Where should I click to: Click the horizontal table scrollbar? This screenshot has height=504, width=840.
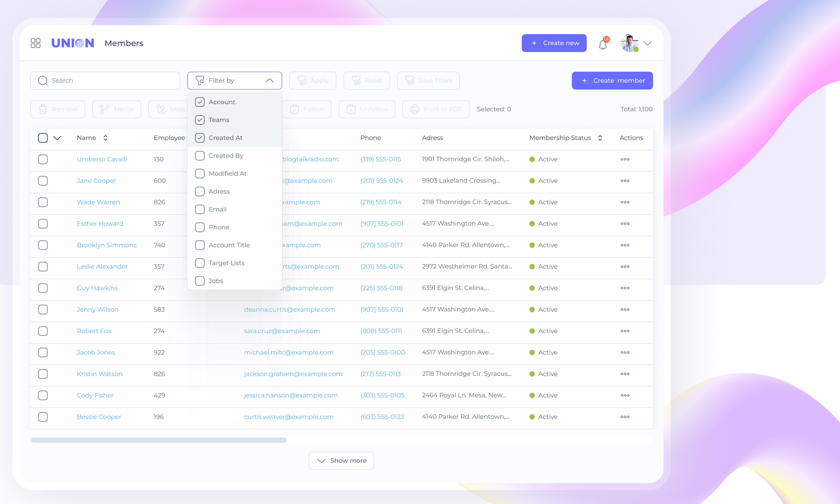159,440
